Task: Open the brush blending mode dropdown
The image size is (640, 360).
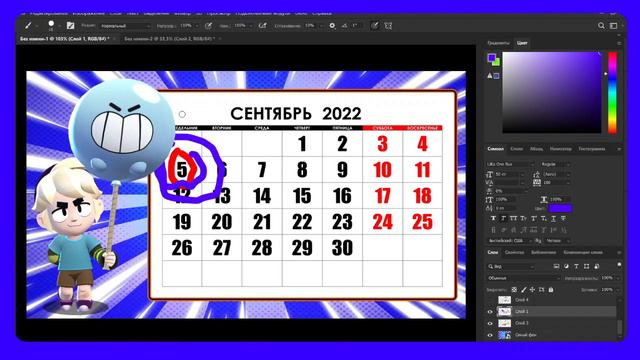Action: [125, 26]
